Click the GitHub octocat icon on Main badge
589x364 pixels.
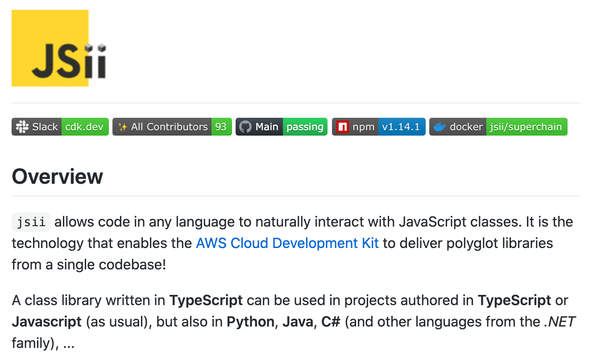245,127
